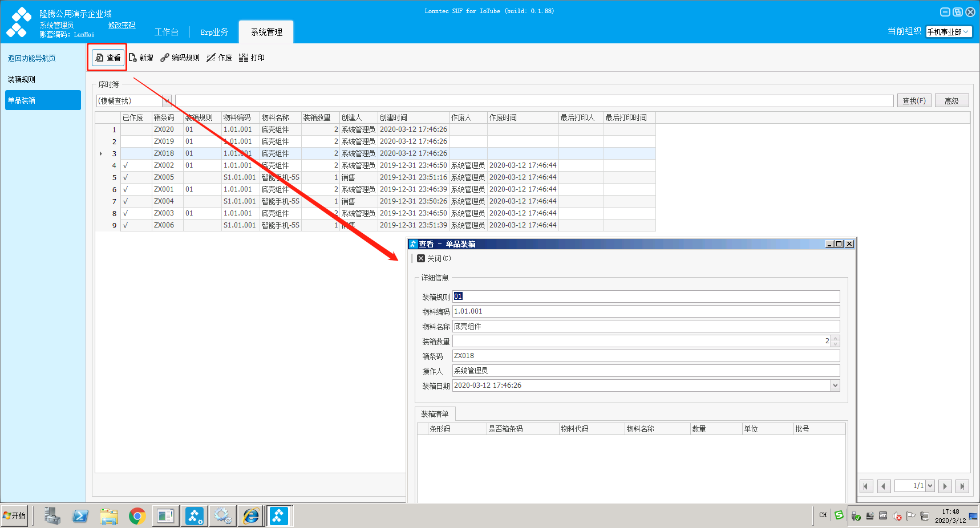Go to first page navigation arrow

(x=866, y=486)
